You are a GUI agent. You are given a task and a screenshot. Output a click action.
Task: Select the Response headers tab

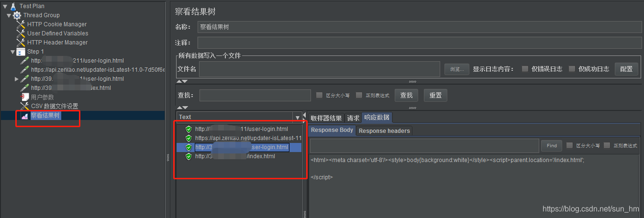[384, 131]
